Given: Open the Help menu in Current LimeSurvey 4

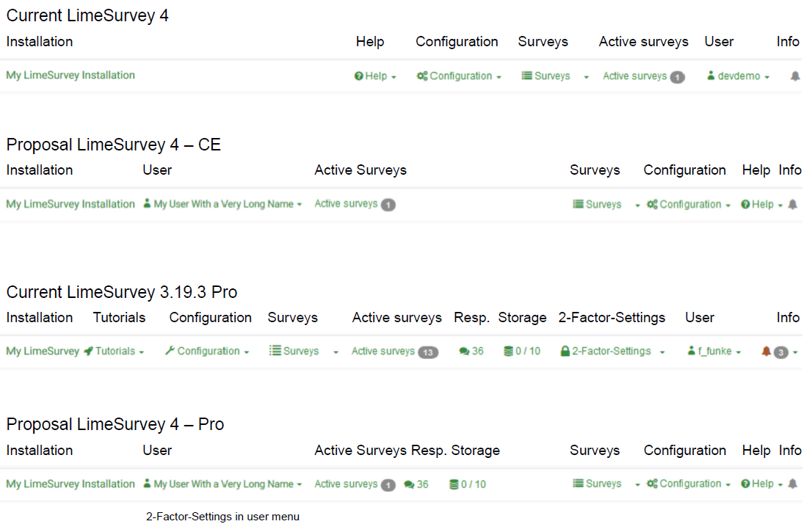Looking at the screenshot, I should 375,76.
